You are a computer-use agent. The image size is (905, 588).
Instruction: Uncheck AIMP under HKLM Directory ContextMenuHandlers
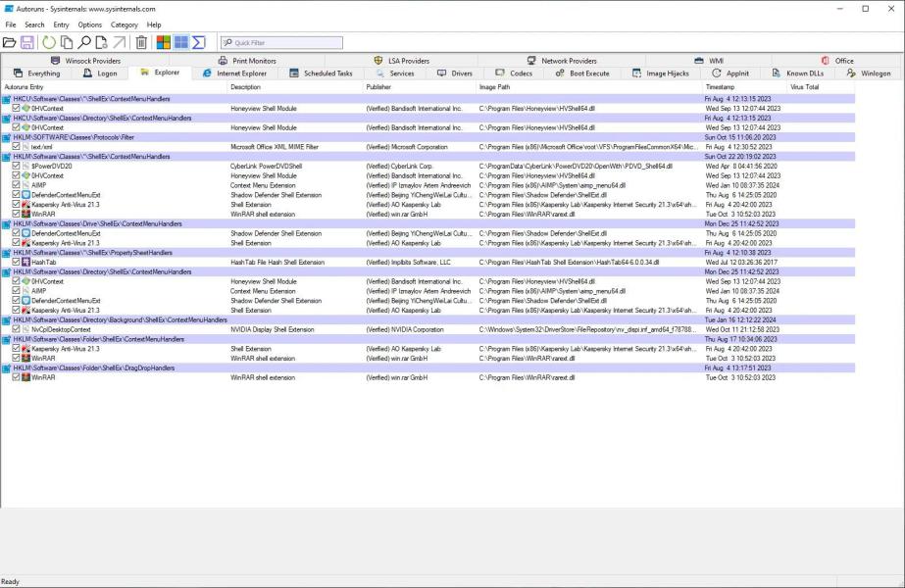[16, 291]
